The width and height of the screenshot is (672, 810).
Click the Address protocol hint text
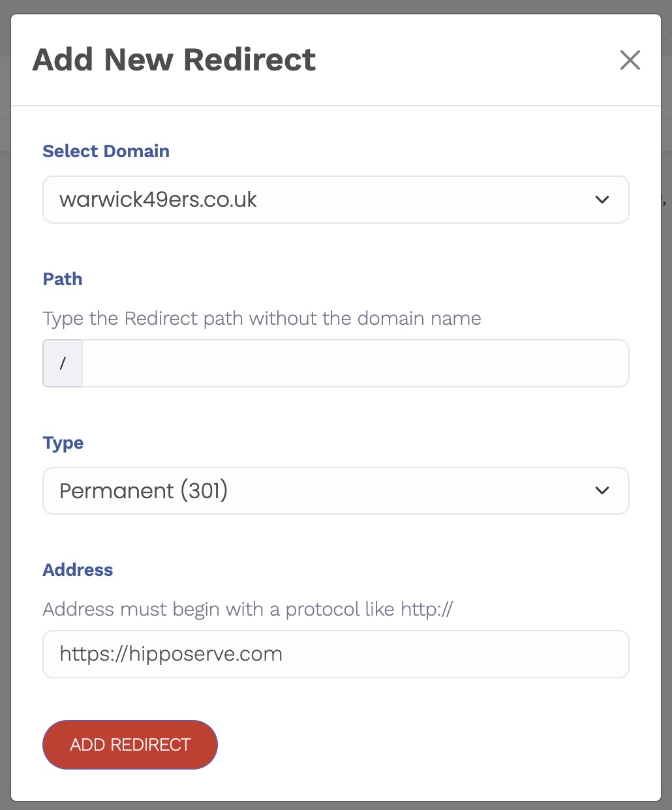click(248, 610)
